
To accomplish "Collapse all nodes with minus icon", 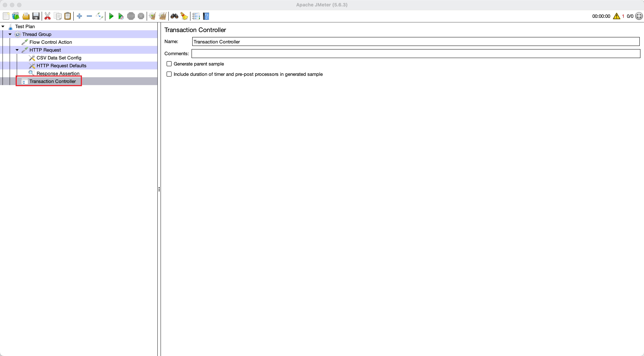I will pyautogui.click(x=89, y=16).
